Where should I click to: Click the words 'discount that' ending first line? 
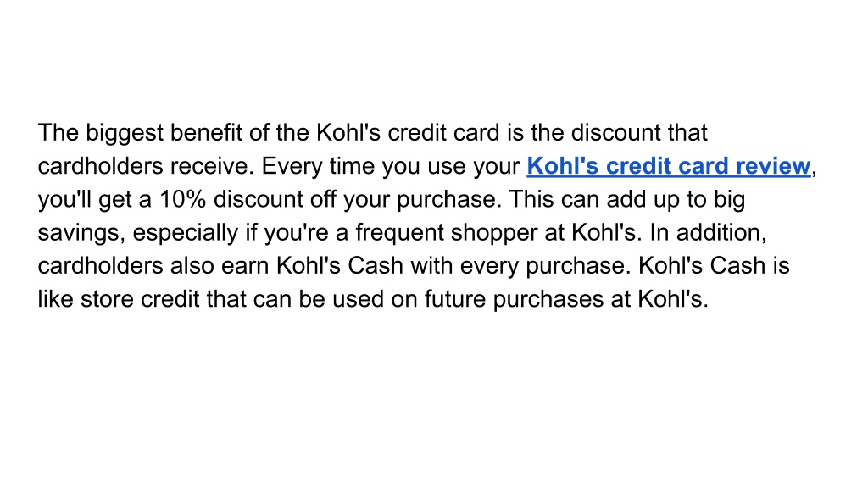[x=639, y=133]
